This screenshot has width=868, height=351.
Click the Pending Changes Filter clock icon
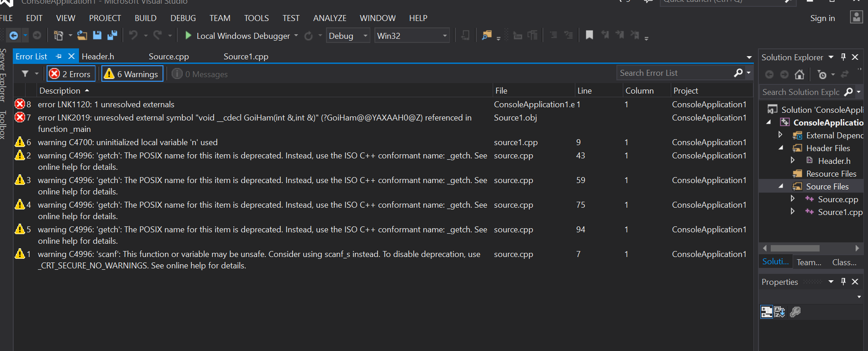tap(822, 74)
